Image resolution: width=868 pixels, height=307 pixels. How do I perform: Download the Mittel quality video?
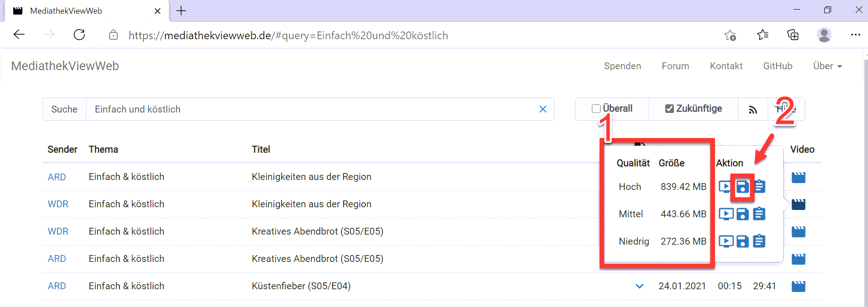tap(743, 214)
